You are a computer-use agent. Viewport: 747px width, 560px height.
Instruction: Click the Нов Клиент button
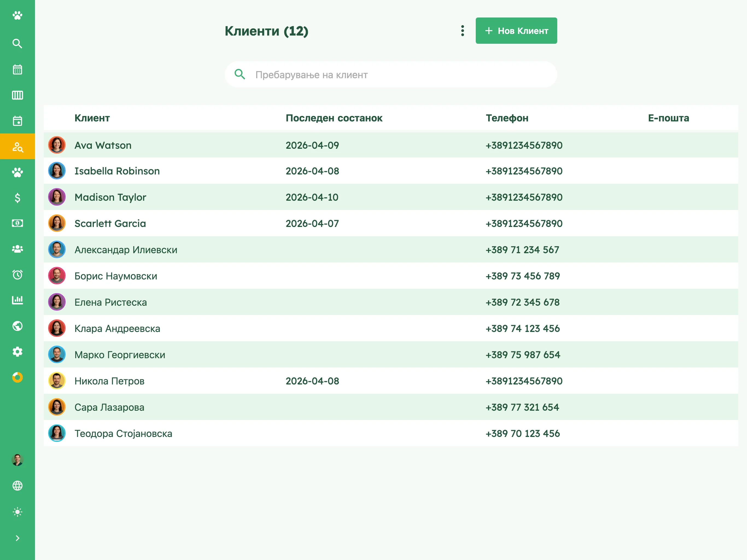click(x=516, y=31)
